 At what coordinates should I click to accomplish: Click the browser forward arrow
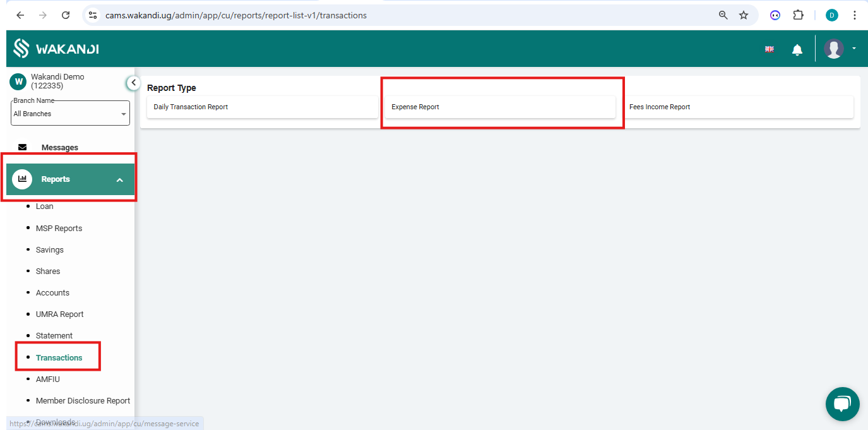(x=43, y=15)
